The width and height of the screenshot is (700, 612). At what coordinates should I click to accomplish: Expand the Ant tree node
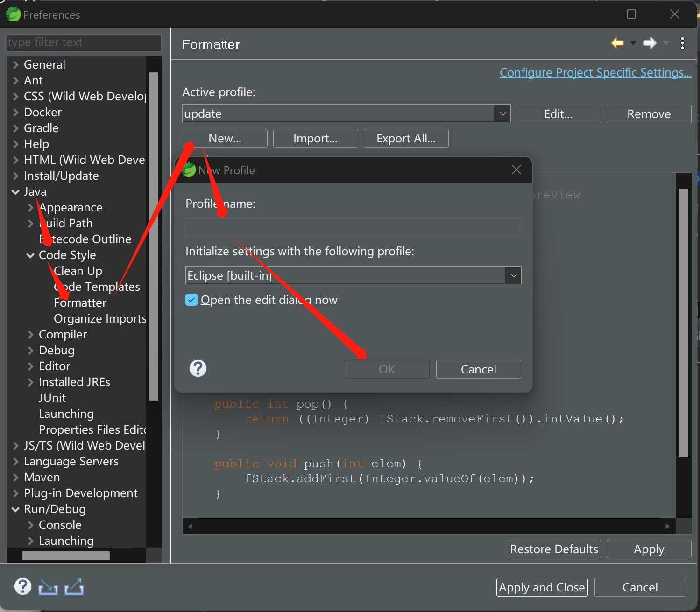[15, 80]
